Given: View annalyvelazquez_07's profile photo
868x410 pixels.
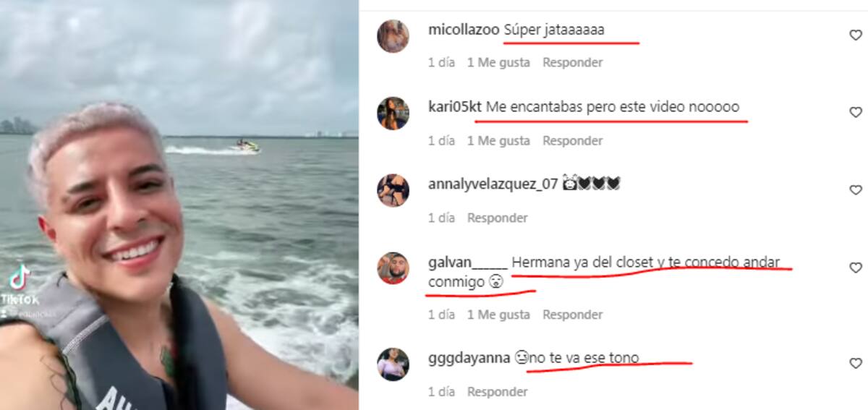Looking at the screenshot, I should (x=393, y=191).
